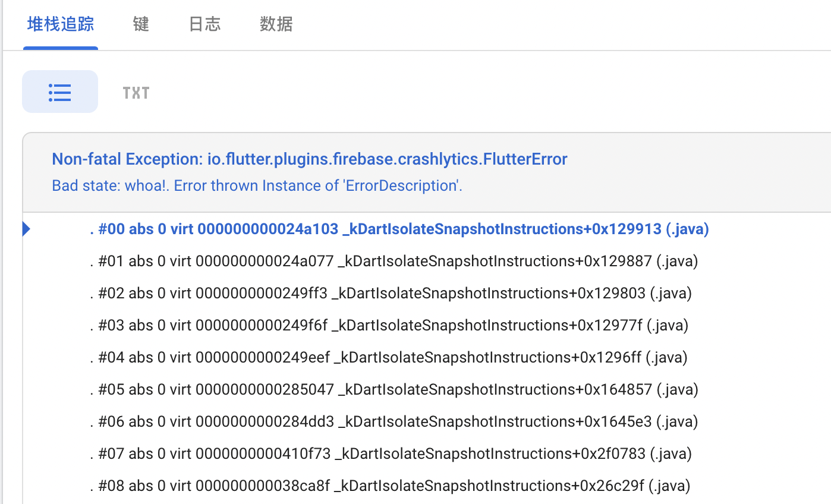Viewport: 831px width, 504px height.
Task: Click the blue arrow marker beside frame #00
Action: coord(26,229)
